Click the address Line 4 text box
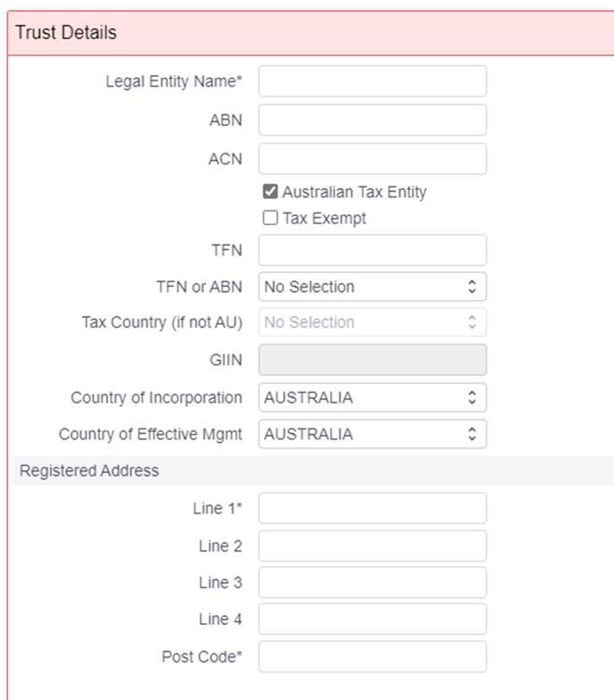The width and height of the screenshot is (614, 700). (x=373, y=620)
